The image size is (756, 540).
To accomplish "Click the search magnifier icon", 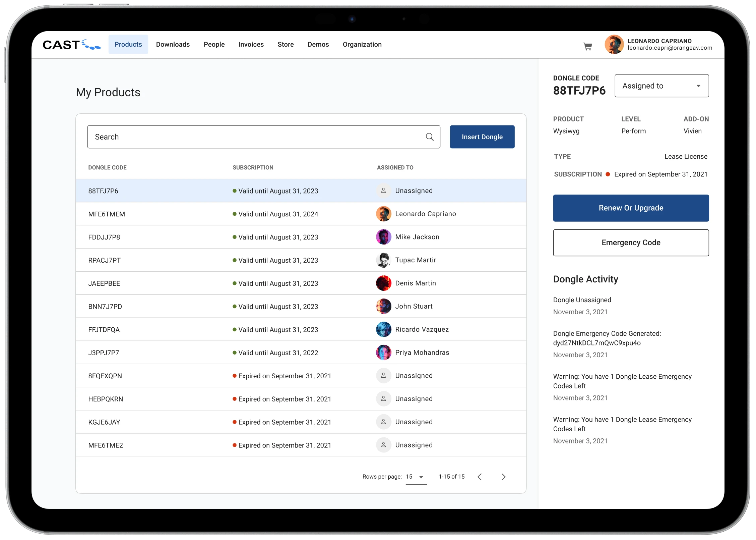I will pyautogui.click(x=430, y=137).
